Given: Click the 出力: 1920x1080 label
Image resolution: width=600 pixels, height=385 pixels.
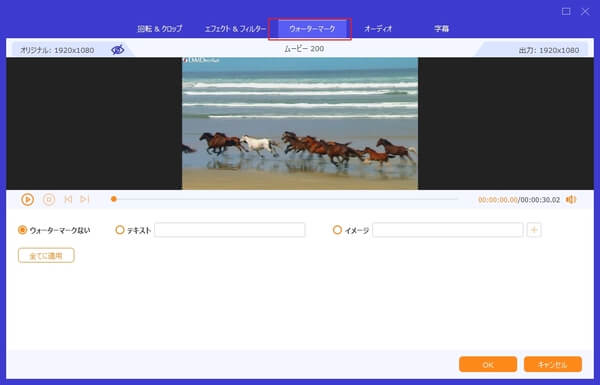Looking at the screenshot, I should 549,50.
